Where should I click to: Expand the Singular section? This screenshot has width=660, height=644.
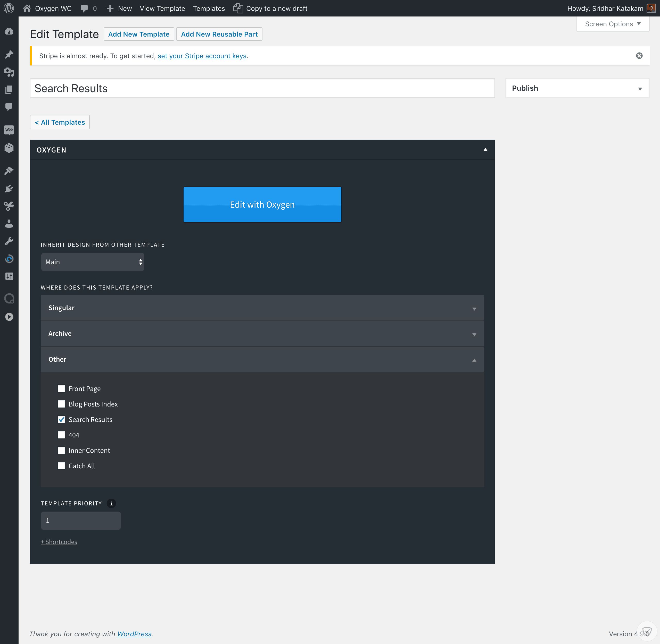coord(262,308)
